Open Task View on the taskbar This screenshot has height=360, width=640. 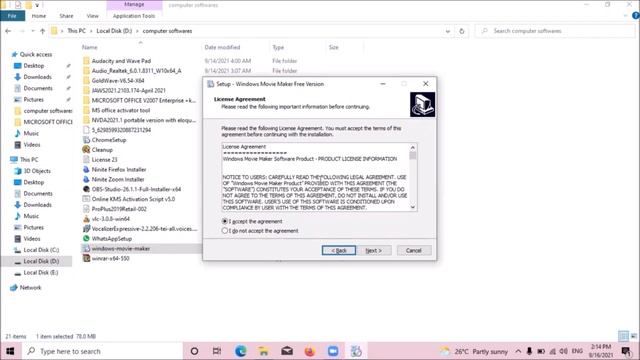(217, 351)
